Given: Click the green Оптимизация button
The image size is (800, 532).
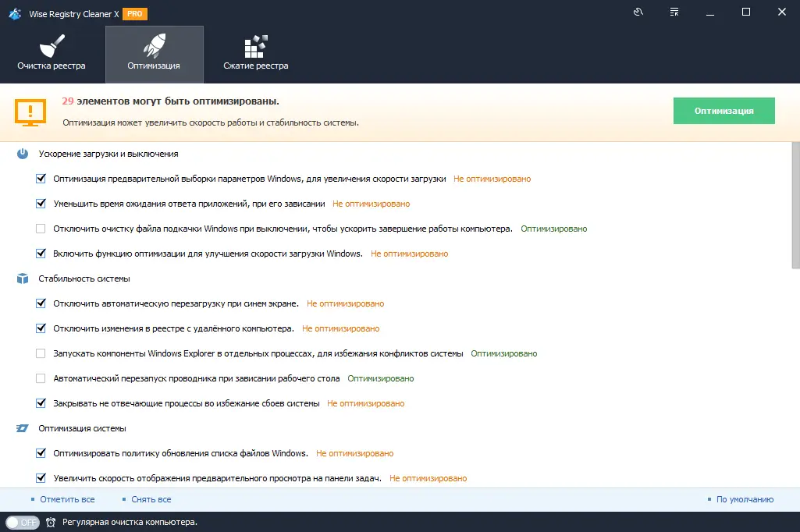Looking at the screenshot, I should 724,111.
